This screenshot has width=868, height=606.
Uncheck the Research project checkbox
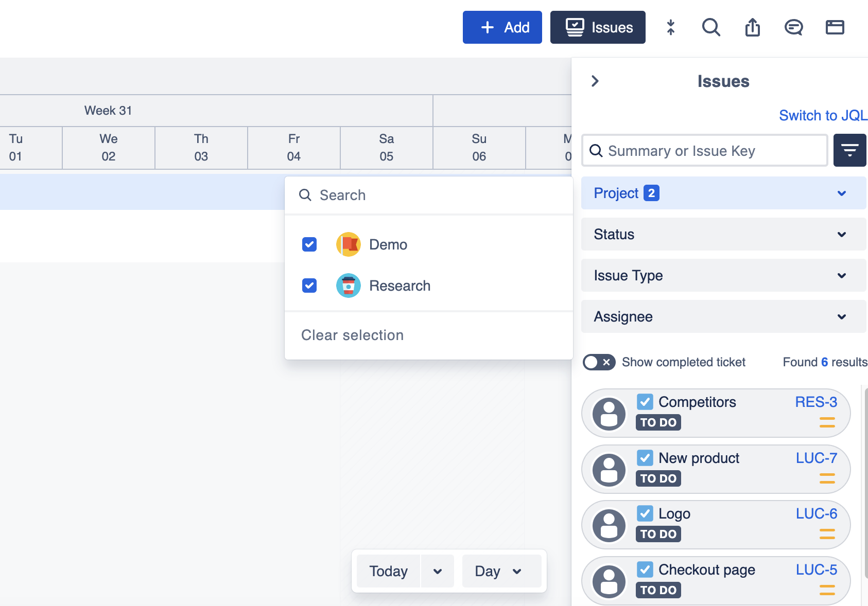click(309, 286)
